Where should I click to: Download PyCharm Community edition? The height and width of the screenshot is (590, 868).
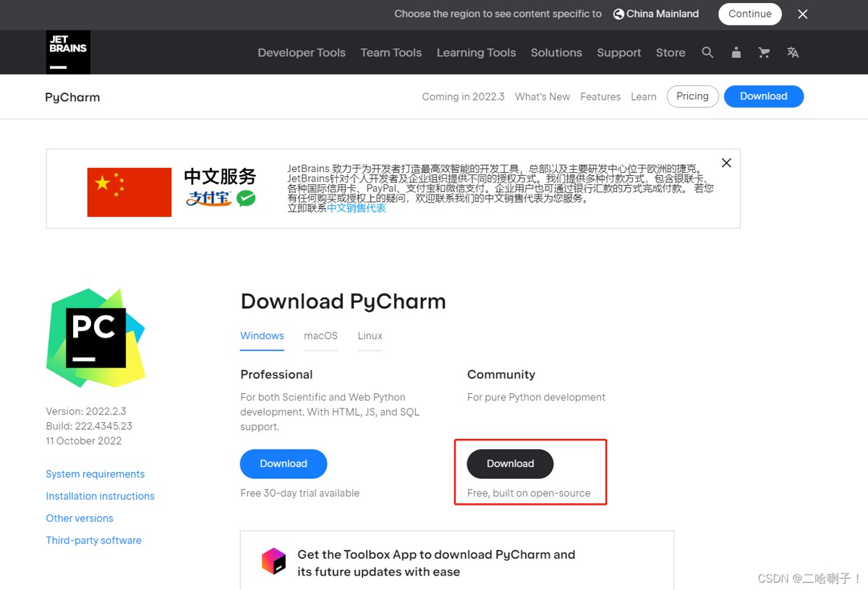coord(510,463)
